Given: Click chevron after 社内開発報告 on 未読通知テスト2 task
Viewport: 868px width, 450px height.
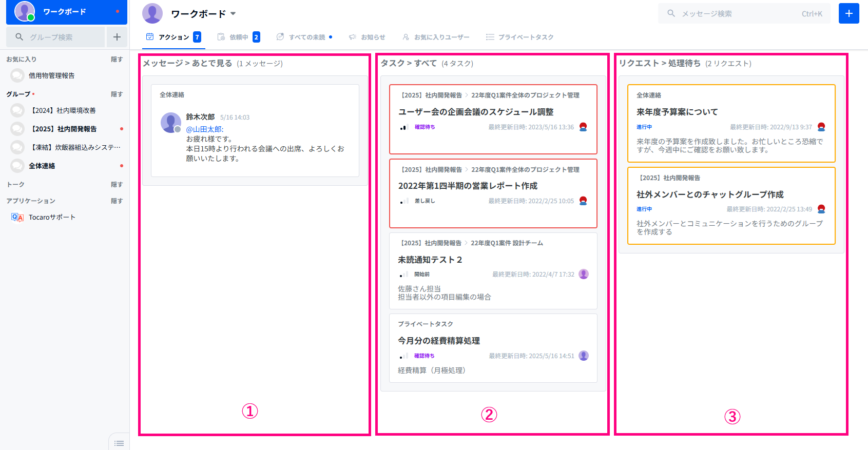Looking at the screenshot, I should click(x=466, y=243).
